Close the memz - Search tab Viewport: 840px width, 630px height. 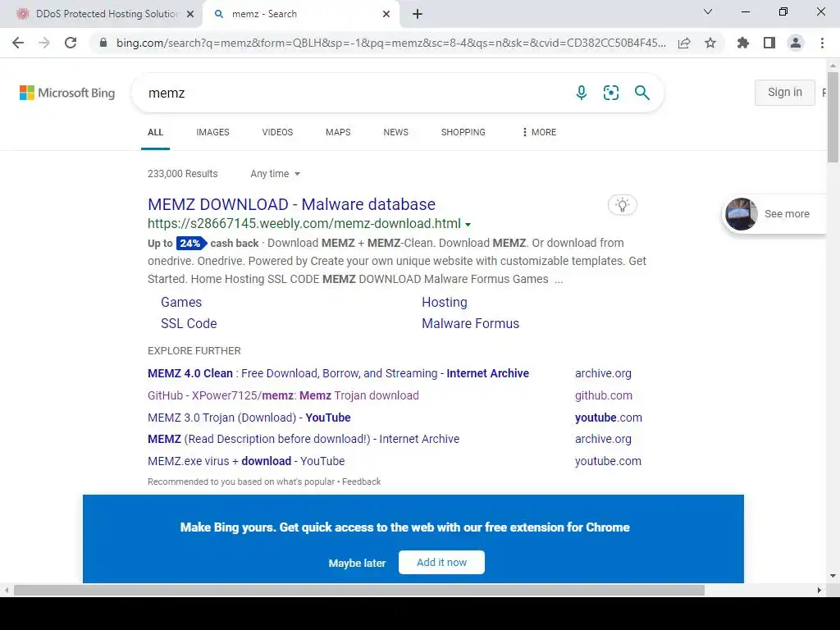point(386,14)
